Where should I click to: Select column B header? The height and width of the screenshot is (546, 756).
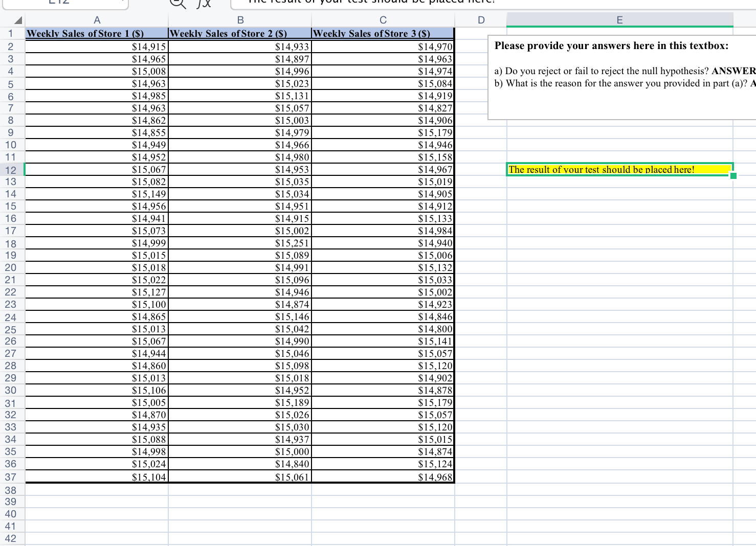pos(240,20)
